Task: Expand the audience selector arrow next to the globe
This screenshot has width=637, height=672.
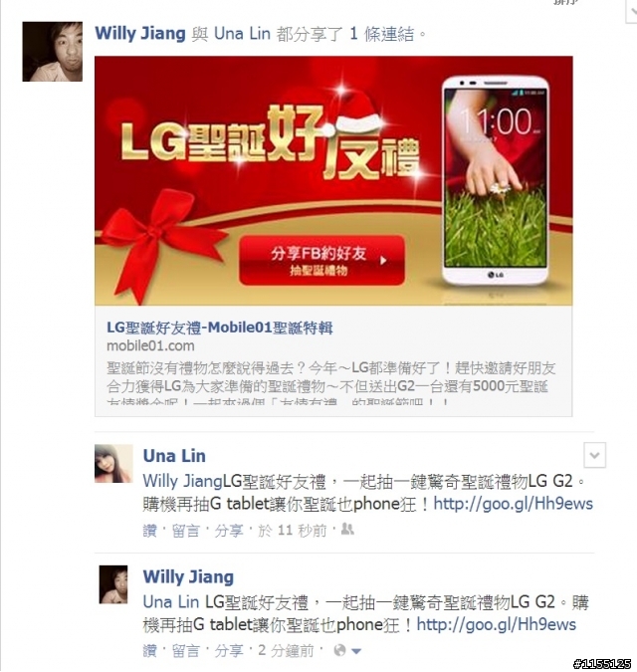Action: (x=356, y=651)
